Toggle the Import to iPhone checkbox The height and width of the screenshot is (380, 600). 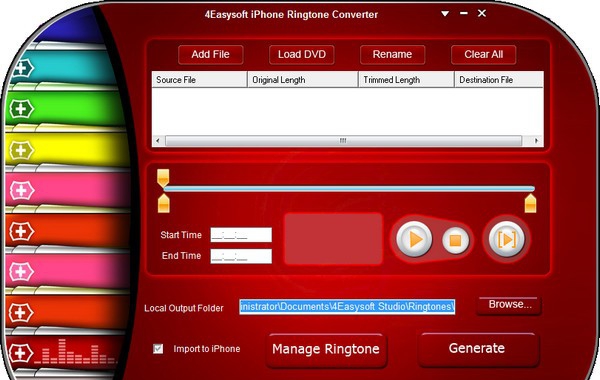coord(158,349)
